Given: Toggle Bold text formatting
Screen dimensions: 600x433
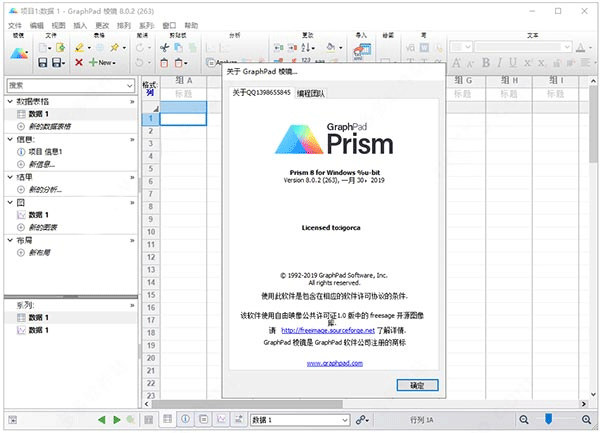Looking at the screenshot, I should coord(486,63).
